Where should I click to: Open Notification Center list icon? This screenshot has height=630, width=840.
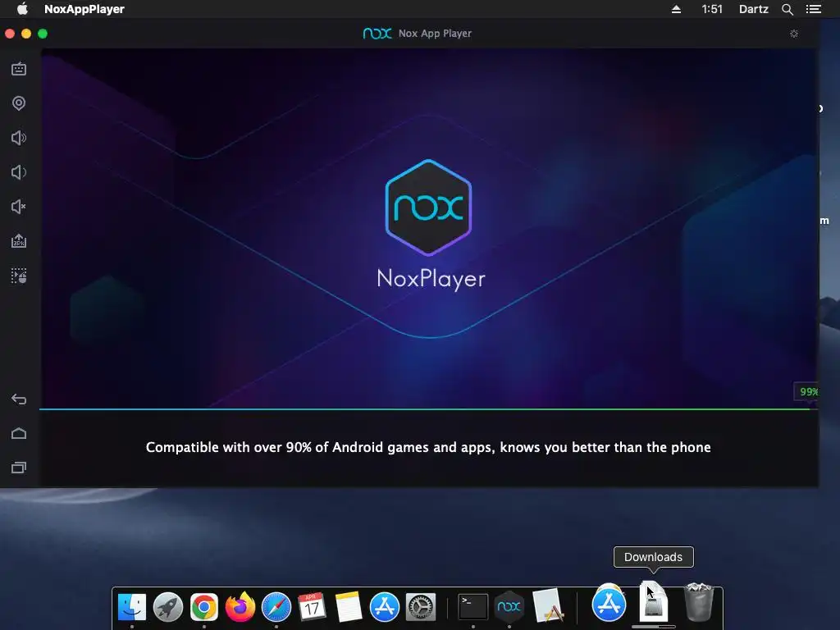(813, 9)
